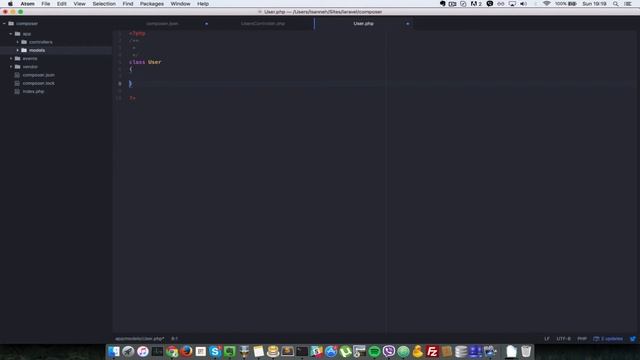
Task: Open composer.lock from the tree view
Action: tap(38, 83)
